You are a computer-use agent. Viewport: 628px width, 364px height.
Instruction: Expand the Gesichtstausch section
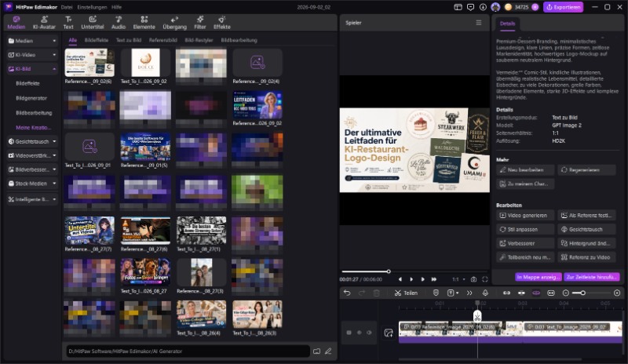[32, 141]
